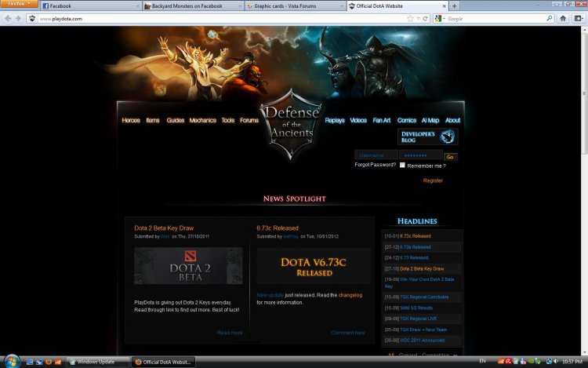
Task: Click the password login field
Action: point(421,155)
